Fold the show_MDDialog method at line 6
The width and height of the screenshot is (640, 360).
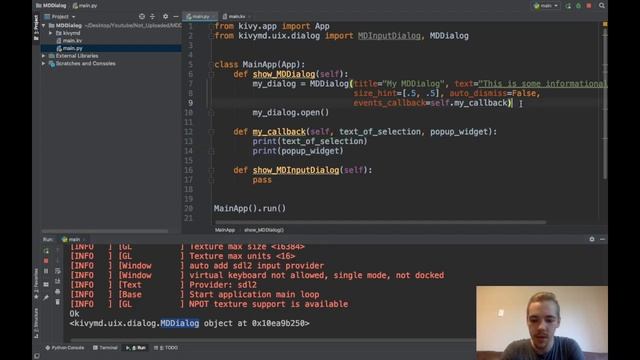point(211,74)
